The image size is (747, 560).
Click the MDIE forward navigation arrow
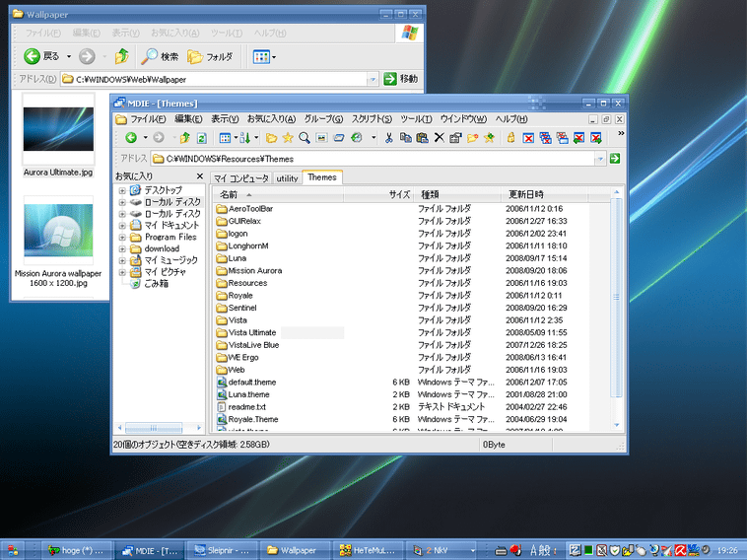[x=159, y=138]
